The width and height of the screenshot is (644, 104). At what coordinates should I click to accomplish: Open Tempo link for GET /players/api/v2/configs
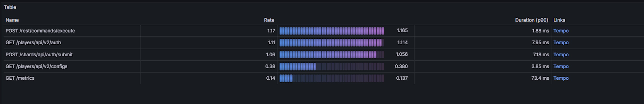(561, 66)
